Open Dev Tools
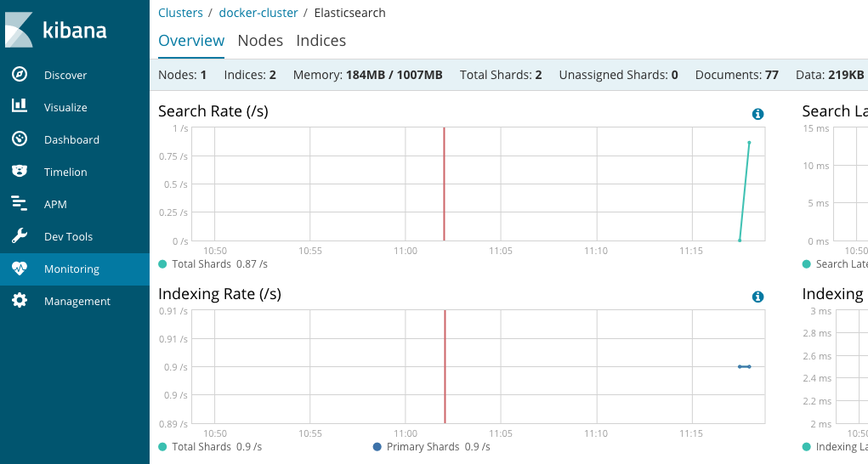 pos(75,237)
